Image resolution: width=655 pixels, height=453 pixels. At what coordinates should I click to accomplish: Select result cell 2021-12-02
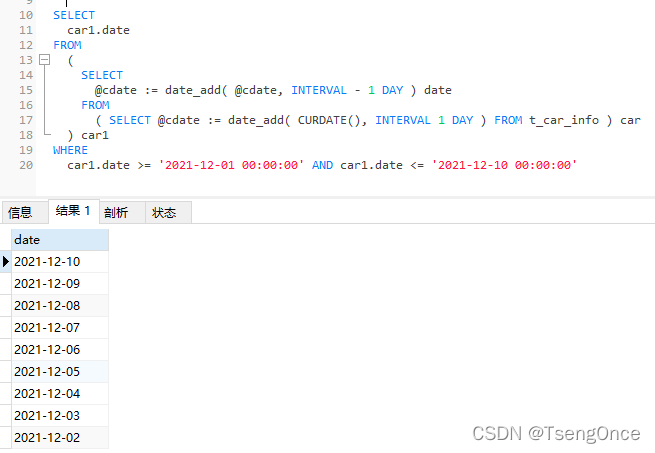(x=60, y=438)
